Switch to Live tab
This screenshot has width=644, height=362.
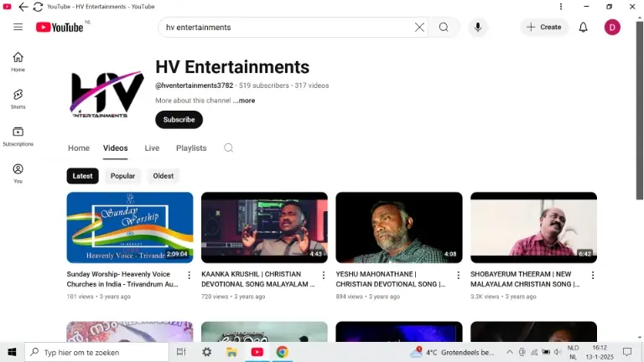point(152,148)
